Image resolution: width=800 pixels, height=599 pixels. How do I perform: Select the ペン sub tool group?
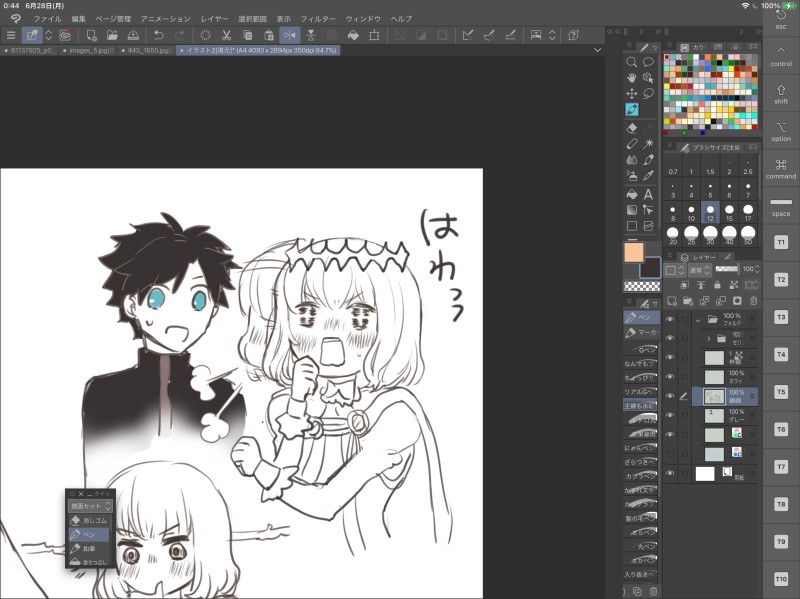pyautogui.click(x=641, y=317)
